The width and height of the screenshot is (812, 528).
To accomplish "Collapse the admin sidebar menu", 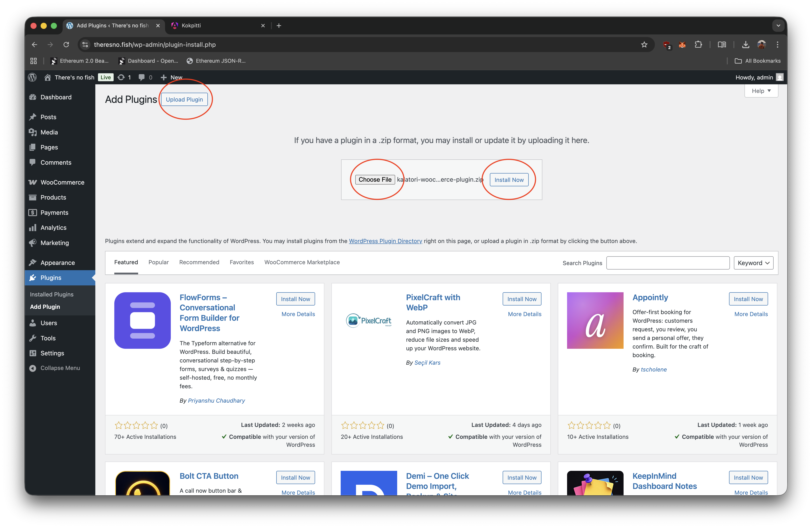I will pyautogui.click(x=60, y=368).
